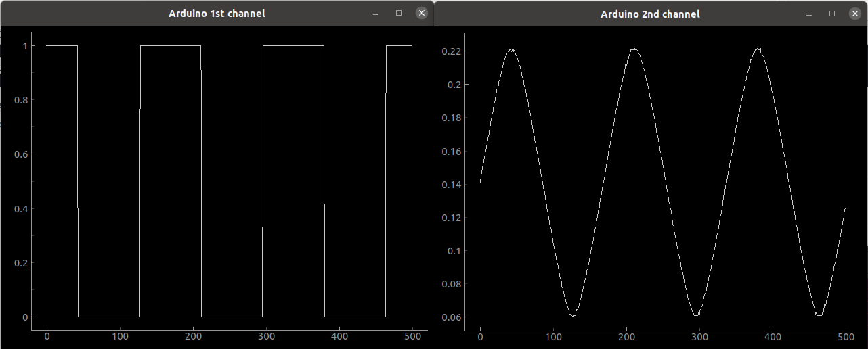Image resolution: width=868 pixels, height=349 pixels.
Task: Maximize the Arduino 1st channel window
Action: click(399, 13)
